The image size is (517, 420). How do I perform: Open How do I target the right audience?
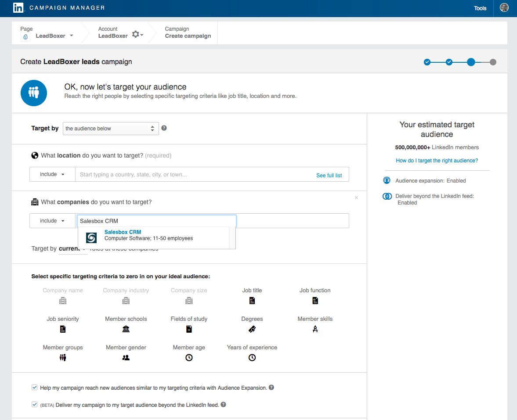[x=437, y=161]
